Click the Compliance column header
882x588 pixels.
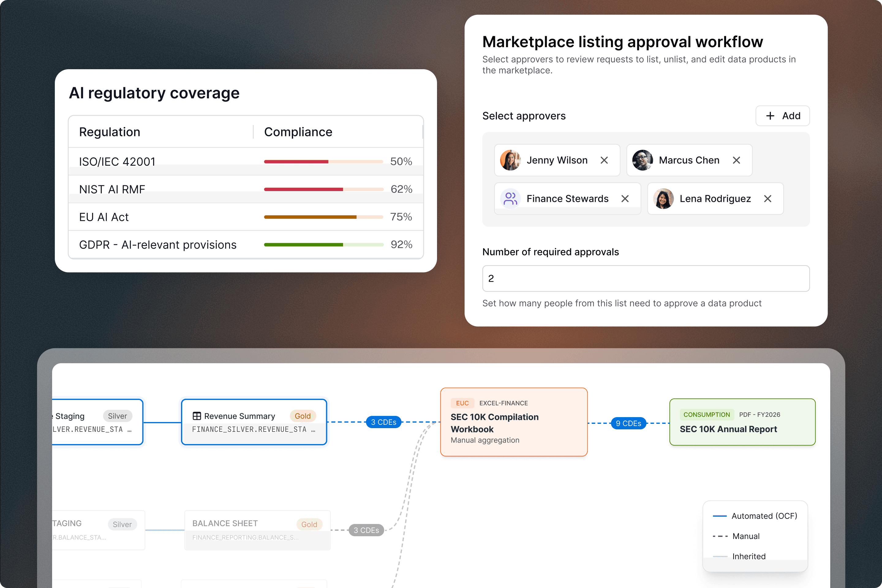click(x=298, y=132)
